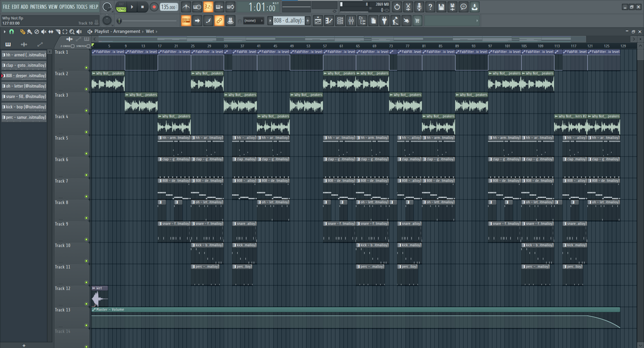Click the stamp multilink controllers icon
This screenshot has width=644, height=348.
231,21
